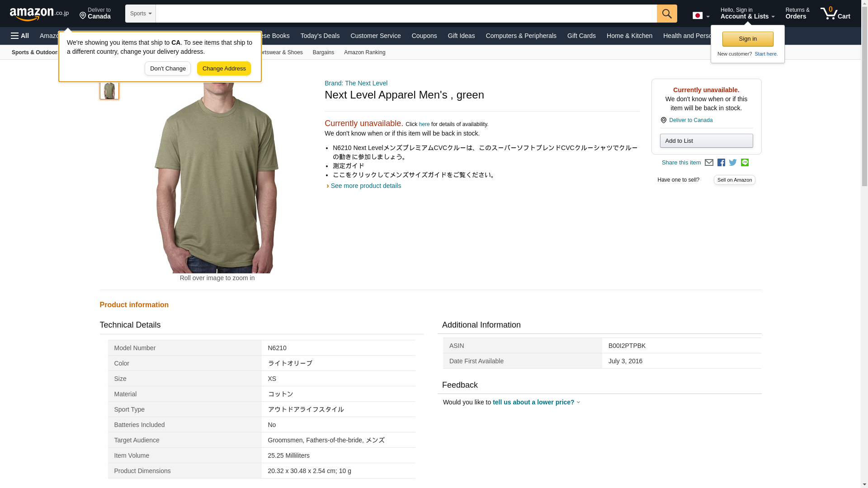Screen dimensions: 868x488
Task: Share this item on LINE
Action: 745,163
